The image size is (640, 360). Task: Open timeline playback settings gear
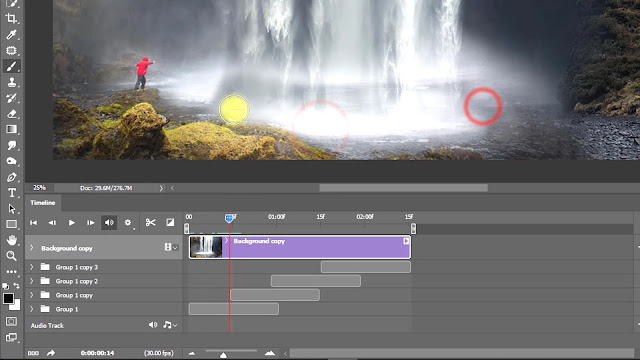click(x=128, y=222)
